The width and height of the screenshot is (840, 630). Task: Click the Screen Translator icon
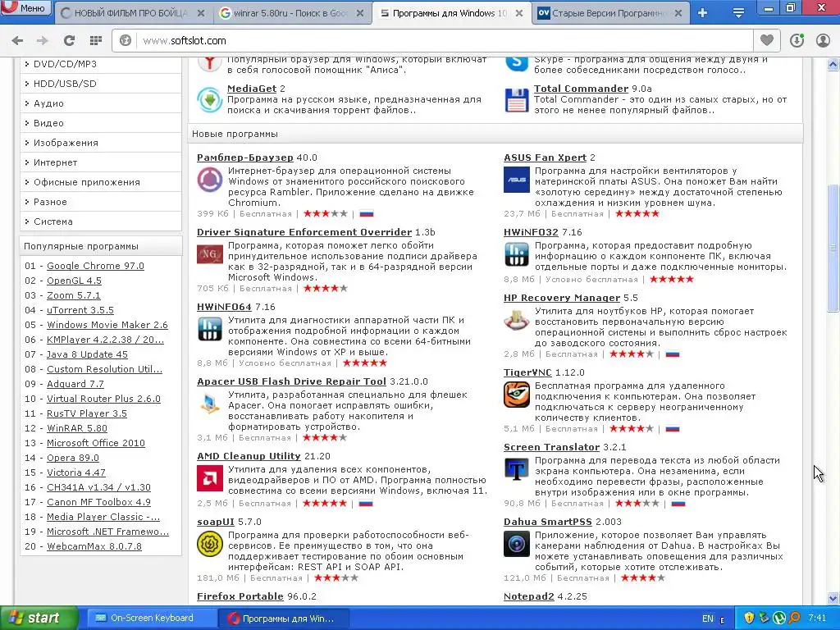517,470
